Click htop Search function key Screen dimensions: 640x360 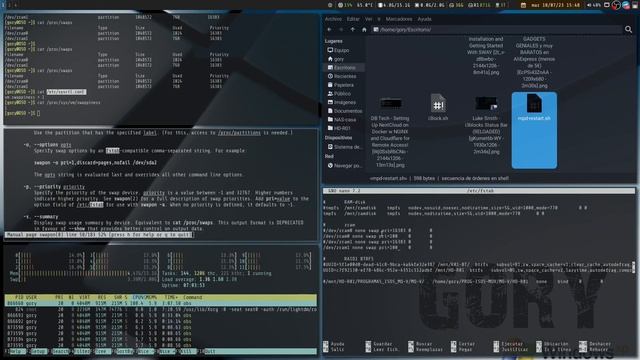click(x=59, y=351)
